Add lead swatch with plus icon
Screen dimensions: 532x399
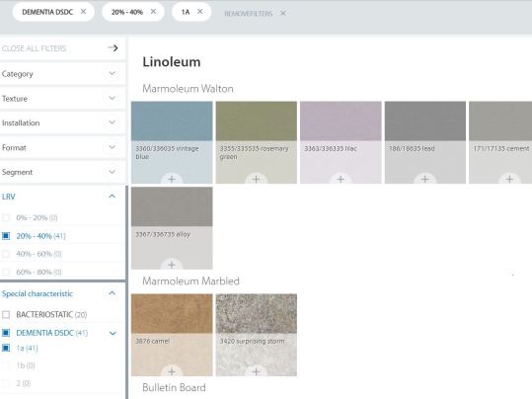coord(424,179)
